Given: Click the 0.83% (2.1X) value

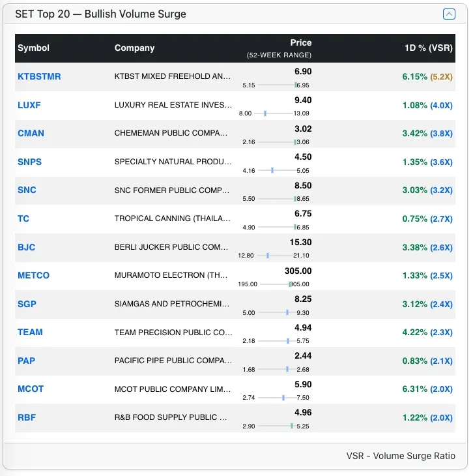Looking at the screenshot, I should click(x=427, y=361).
